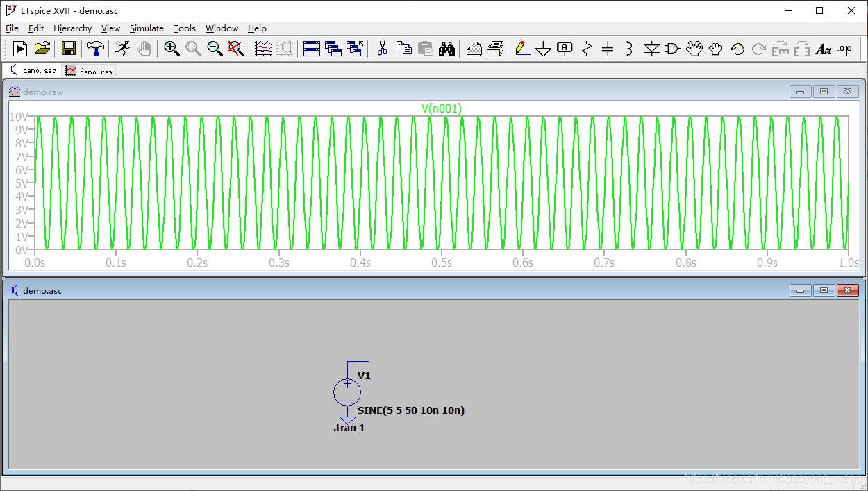Click the Find binoculars icon
This screenshot has width=868, height=491.
pyautogui.click(x=446, y=48)
